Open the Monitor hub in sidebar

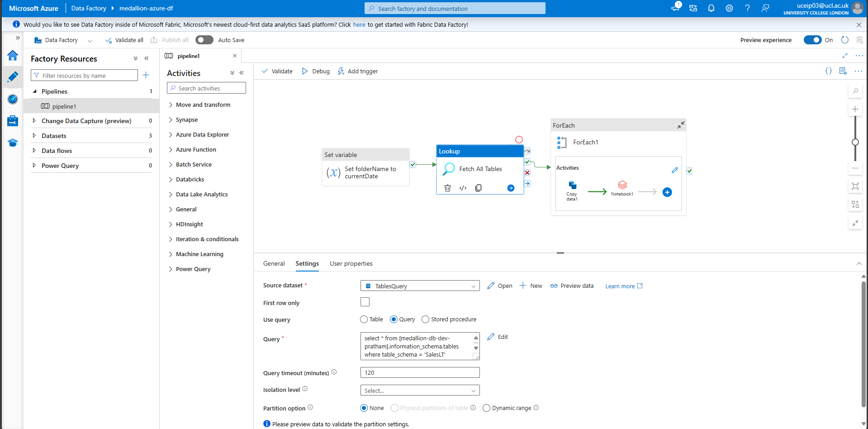[13, 99]
